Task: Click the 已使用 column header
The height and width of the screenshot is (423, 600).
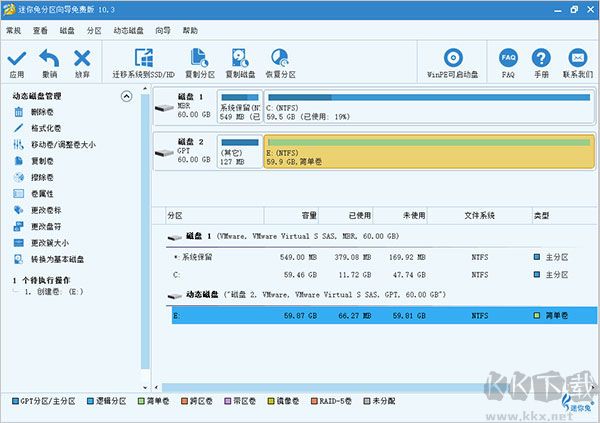Action: [346, 216]
